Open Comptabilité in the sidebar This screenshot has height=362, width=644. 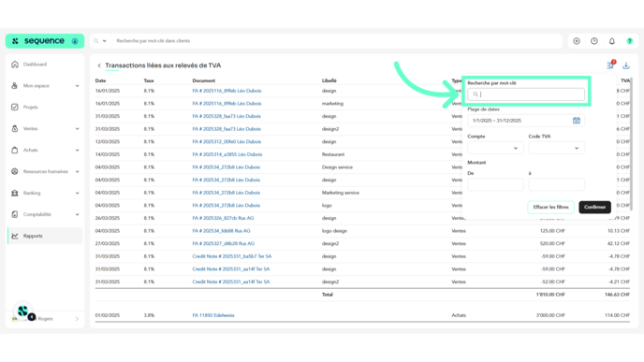[37, 214]
